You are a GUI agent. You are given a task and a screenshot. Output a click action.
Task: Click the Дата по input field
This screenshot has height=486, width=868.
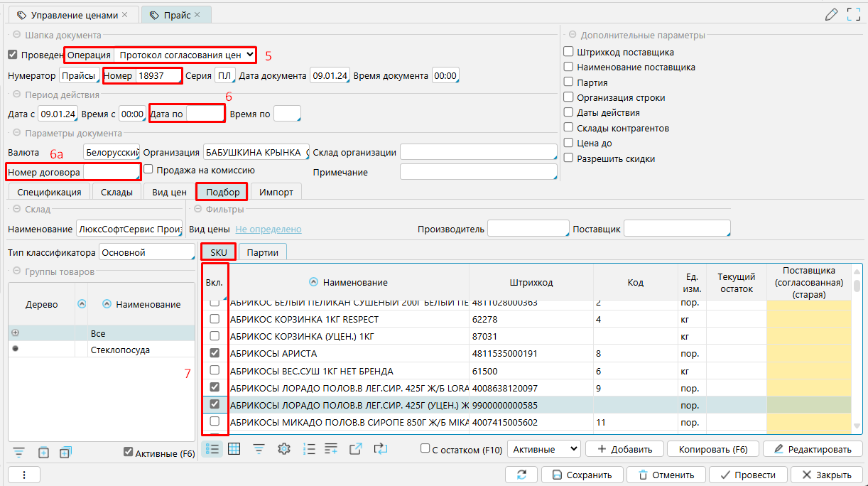[x=205, y=114]
